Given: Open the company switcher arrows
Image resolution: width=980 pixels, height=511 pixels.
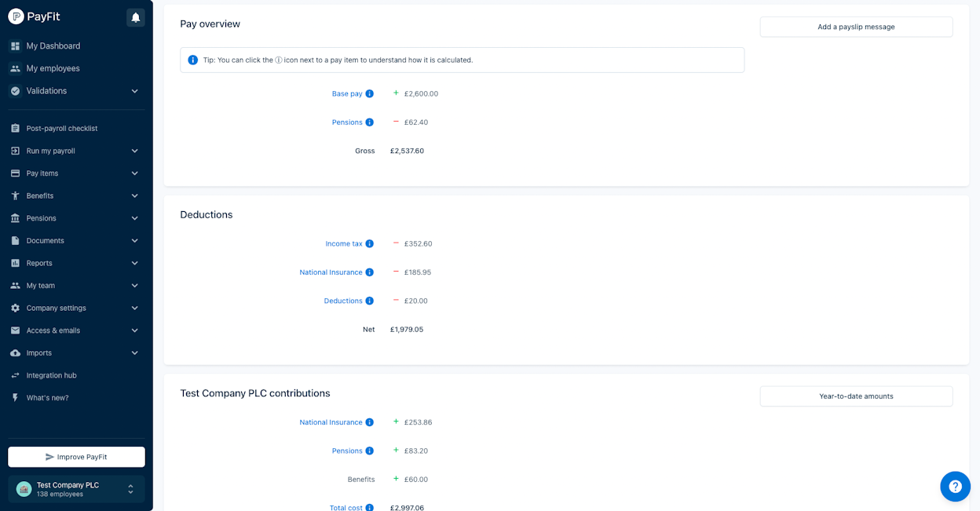Looking at the screenshot, I should (x=130, y=489).
